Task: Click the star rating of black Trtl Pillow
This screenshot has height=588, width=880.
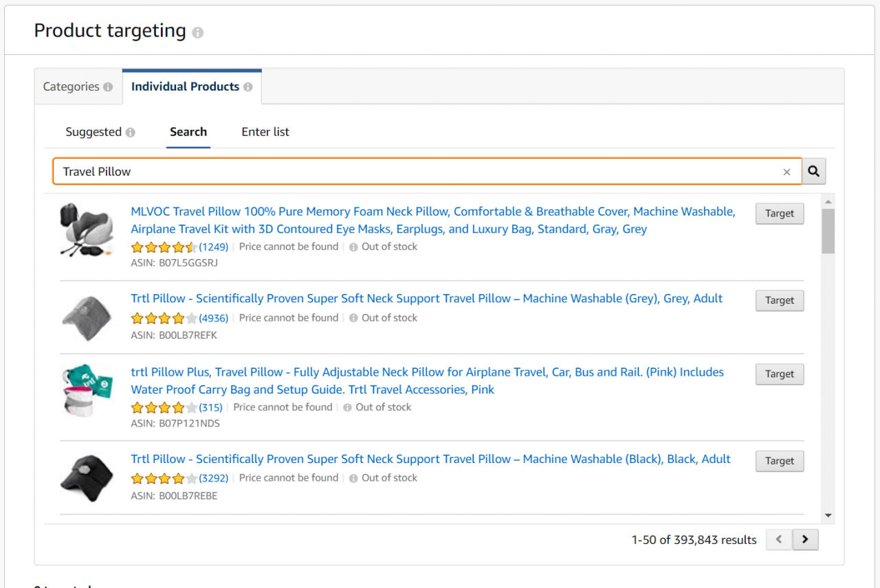Action: 164,478
